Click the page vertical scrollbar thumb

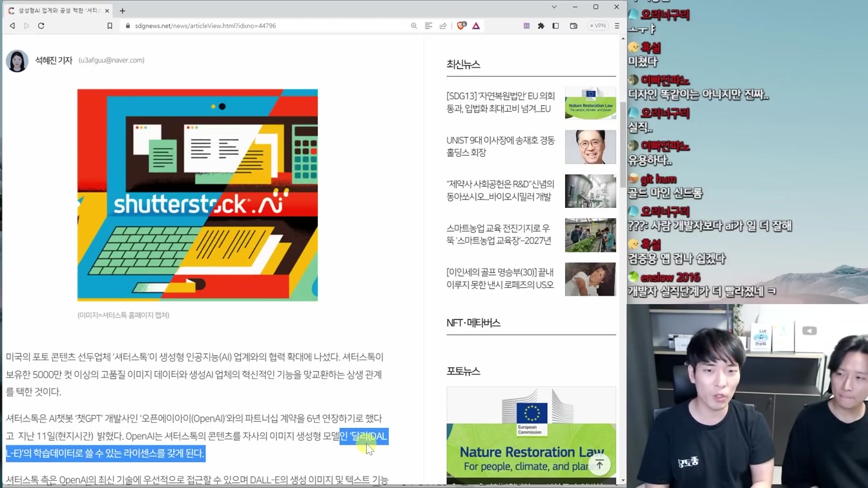tap(623, 144)
